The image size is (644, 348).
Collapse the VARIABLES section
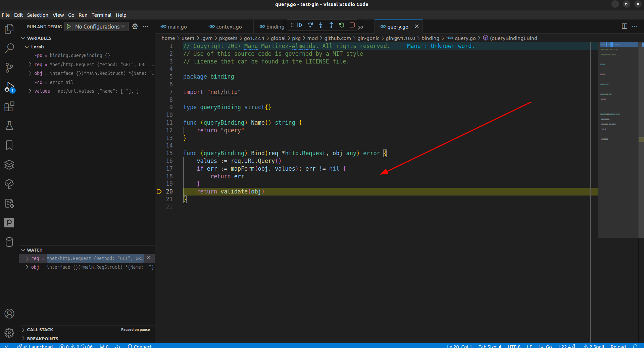(x=39, y=38)
